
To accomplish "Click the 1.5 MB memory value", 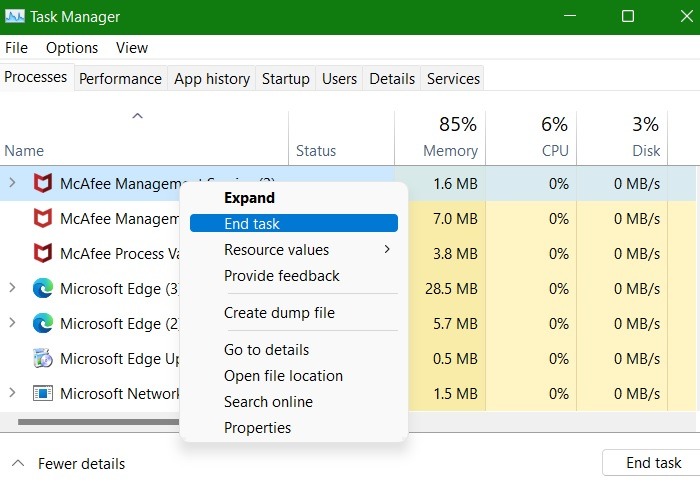I will 455,393.
